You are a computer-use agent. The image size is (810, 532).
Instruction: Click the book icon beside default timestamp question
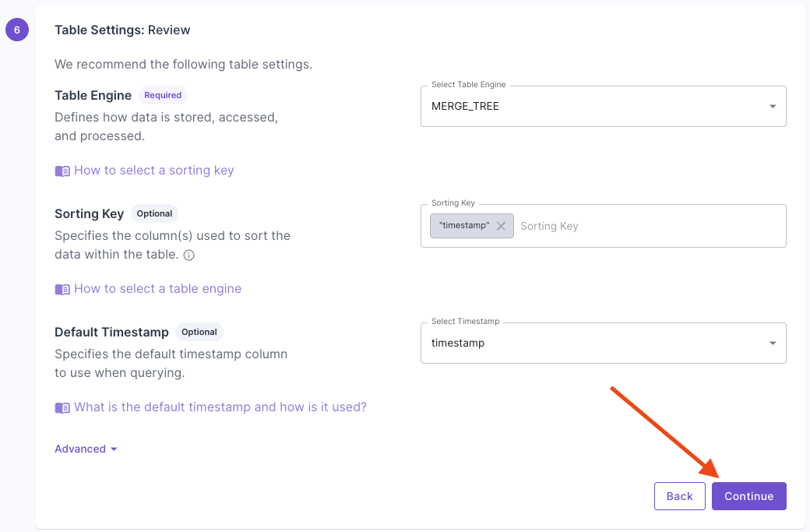coord(62,407)
